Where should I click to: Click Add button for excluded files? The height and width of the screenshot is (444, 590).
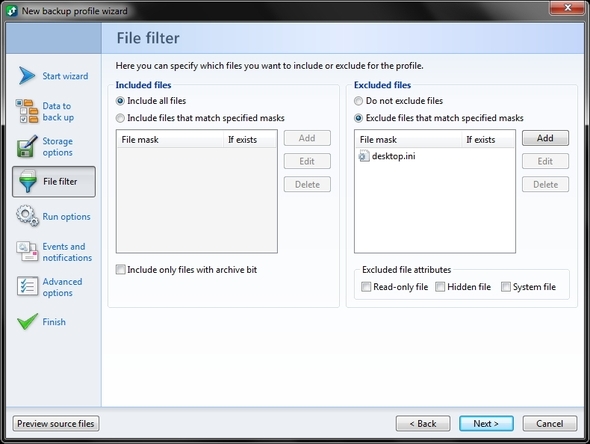(545, 138)
